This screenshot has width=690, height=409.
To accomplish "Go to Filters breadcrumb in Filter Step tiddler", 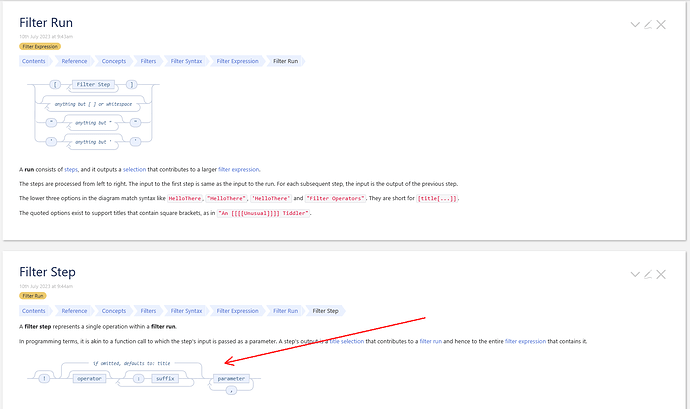I will 148,311.
